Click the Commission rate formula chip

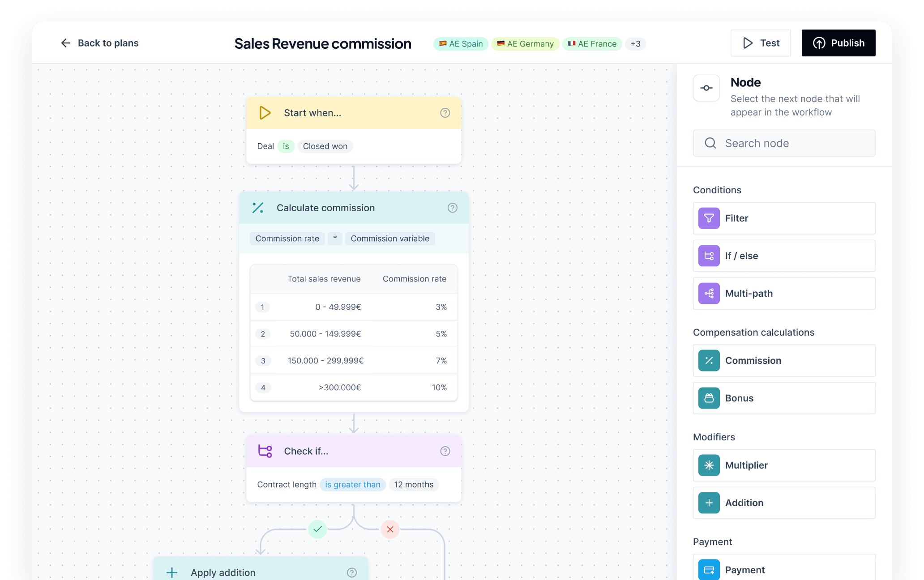[x=287, y=239]
